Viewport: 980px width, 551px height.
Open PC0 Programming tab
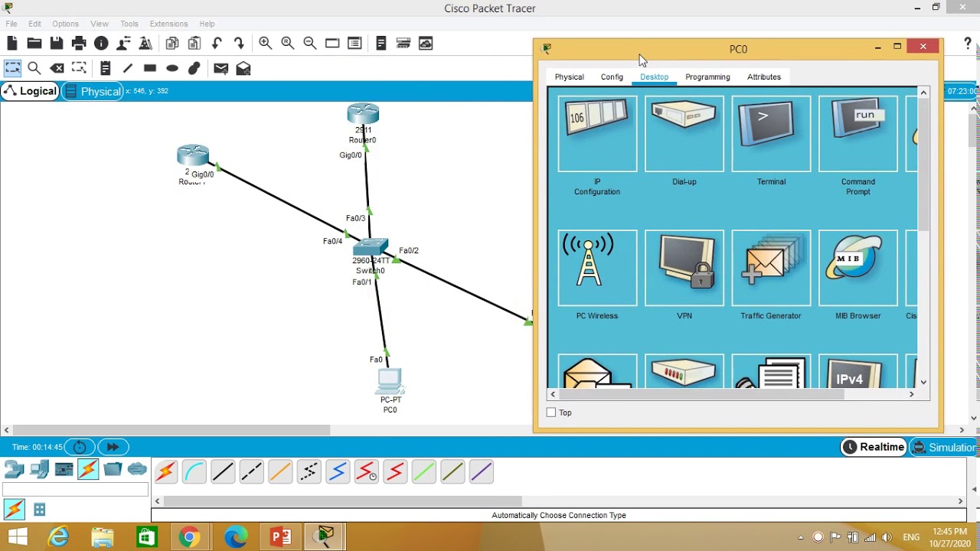pos(707,77)
